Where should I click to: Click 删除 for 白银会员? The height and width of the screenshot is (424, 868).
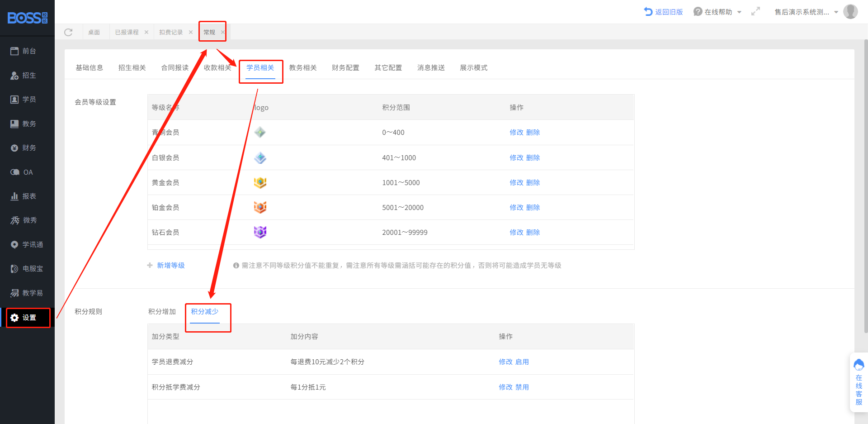(x=533, y=158)
